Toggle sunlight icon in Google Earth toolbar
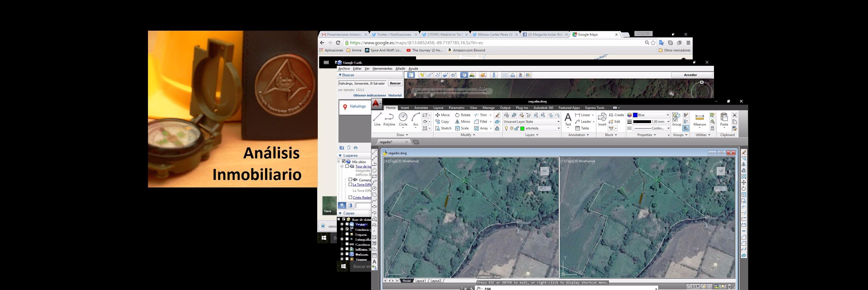Screen dimensions: 868x290 click(472, 75)
